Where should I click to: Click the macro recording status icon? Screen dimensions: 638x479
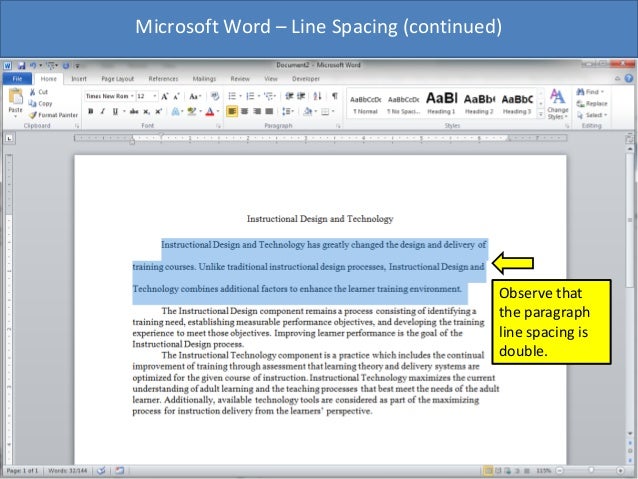119,470
